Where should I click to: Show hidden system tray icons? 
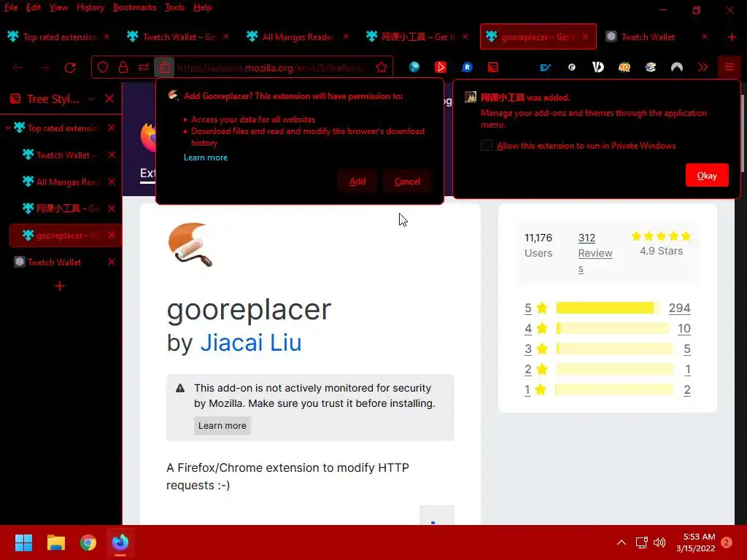[622, 542]
